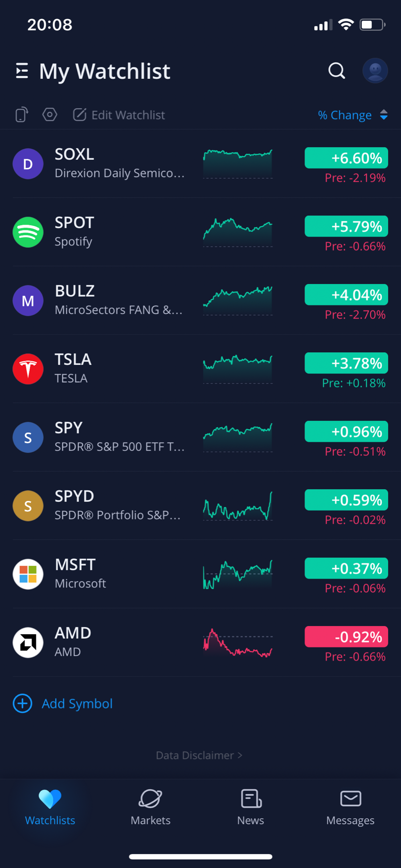This screenshot has width=401, height=868.
Task: Tap the plus icon for Add Symbol
Action: [23, 703]
